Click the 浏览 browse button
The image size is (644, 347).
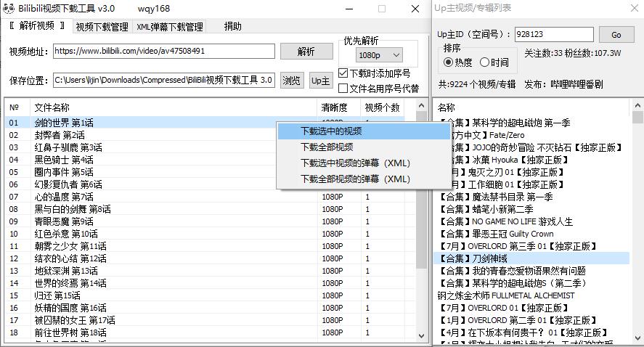(291, 81)
